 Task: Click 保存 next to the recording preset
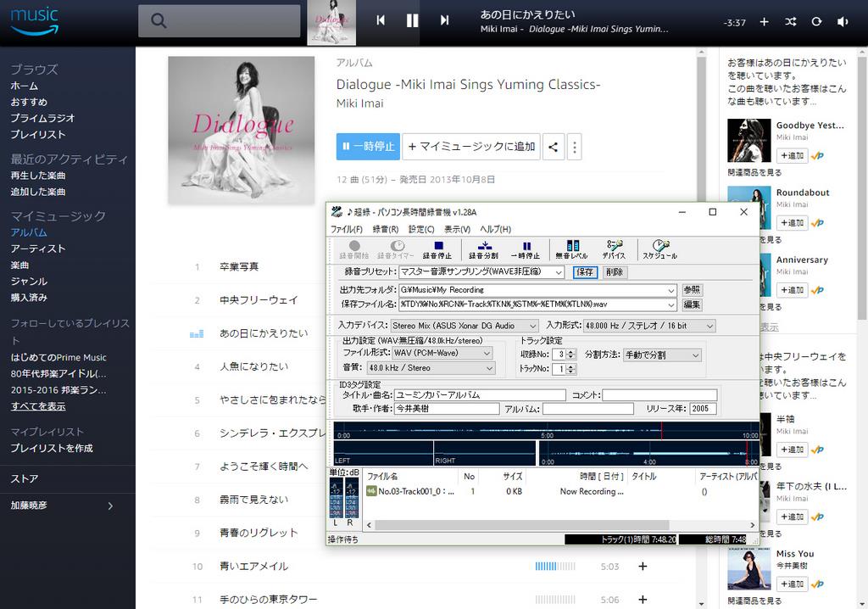click(x=585, y=272)
